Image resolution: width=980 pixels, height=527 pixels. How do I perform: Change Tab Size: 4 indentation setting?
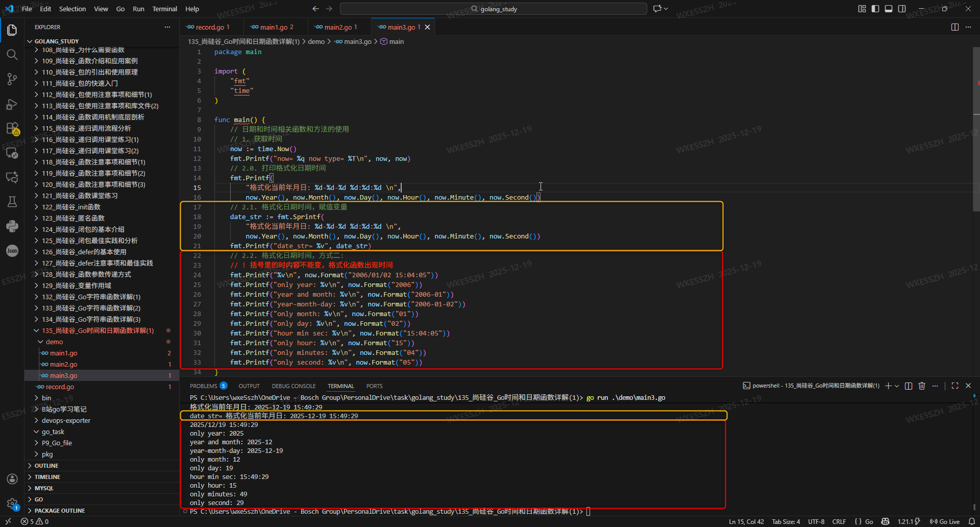tap(786, 521)
